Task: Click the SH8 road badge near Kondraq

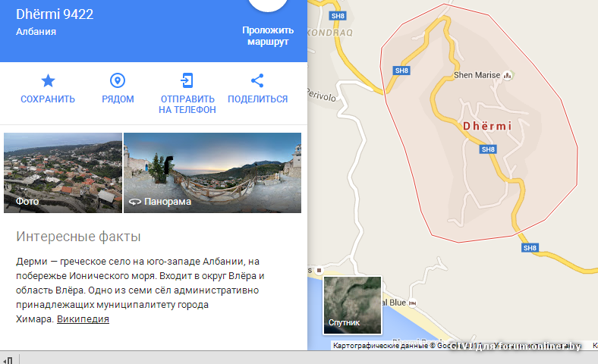Action: [x=338, y=16]
